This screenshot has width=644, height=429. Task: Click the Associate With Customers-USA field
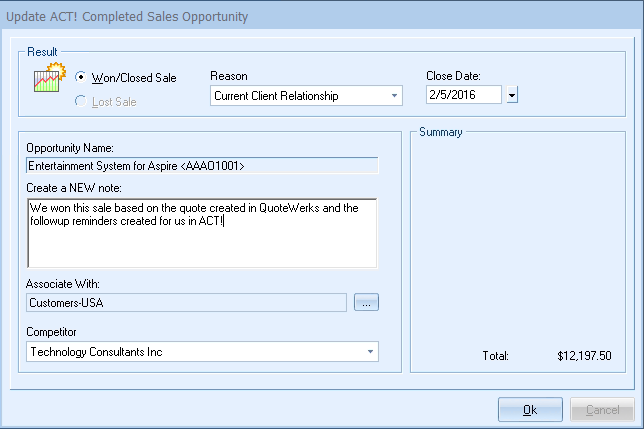[x=186, y=302]
